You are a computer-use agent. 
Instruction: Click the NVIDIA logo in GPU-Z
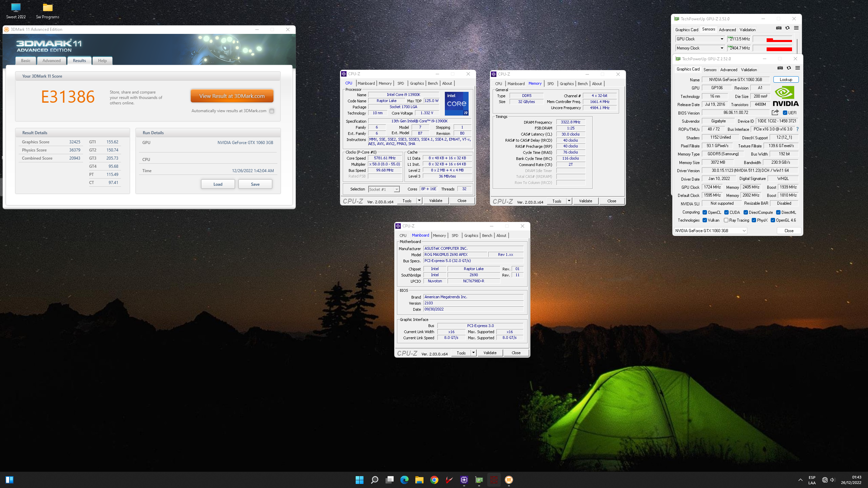coord(786,96)
